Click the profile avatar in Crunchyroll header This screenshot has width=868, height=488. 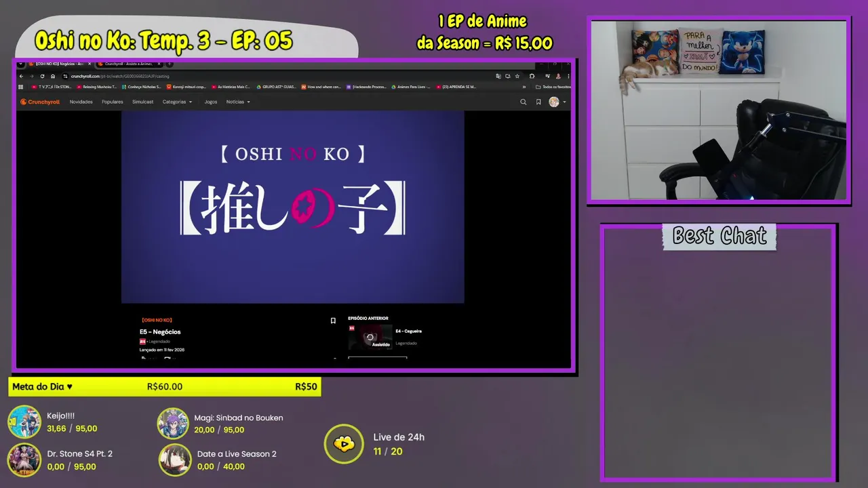(x=554, y=102)
